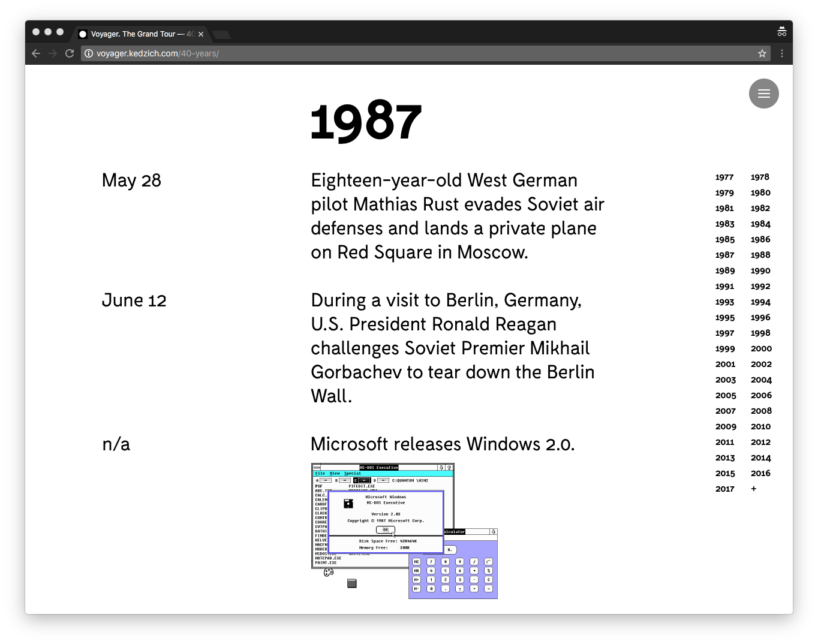Click the incognito icon in title bar
The width and height of the screenshot is (818, 644).
coord(781,32)
